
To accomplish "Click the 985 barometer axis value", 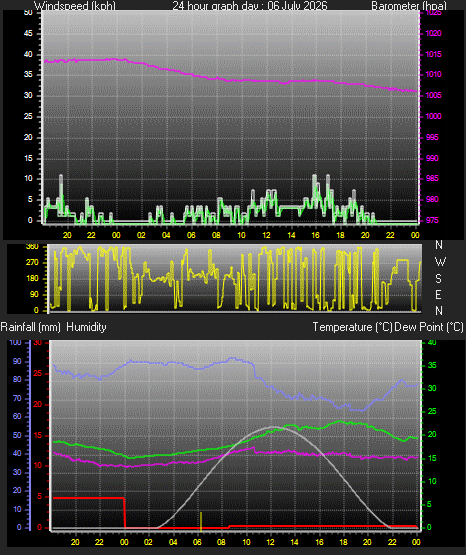I will coord(432,178).
